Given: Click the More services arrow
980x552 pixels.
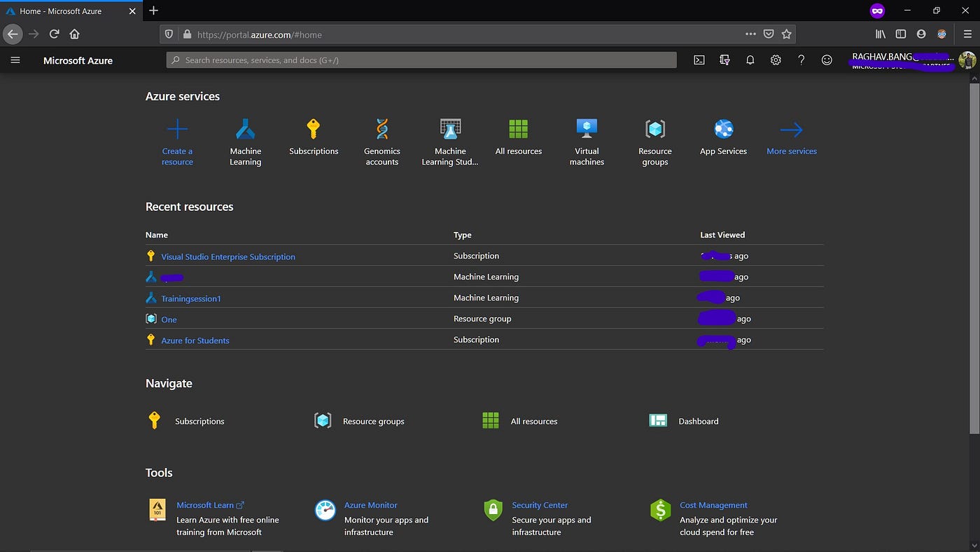Looking at the screenshot, I should point(792,130).
